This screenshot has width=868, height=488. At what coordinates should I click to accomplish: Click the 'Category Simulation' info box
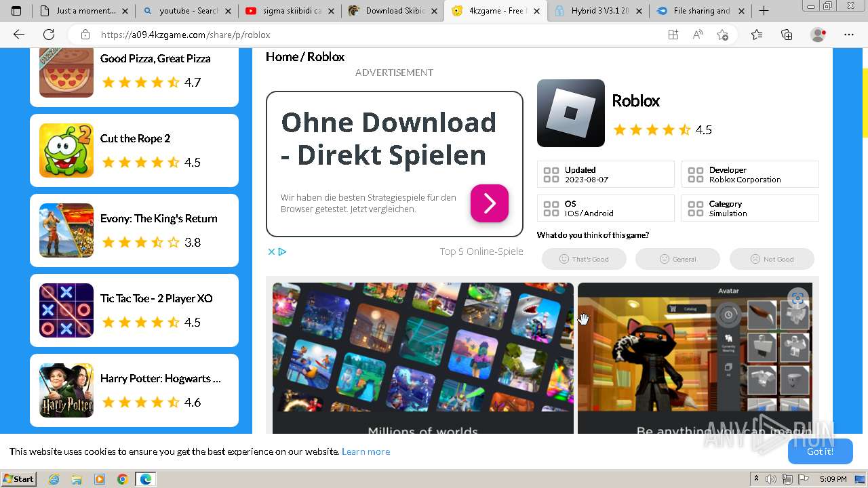(x=750, y=208)
